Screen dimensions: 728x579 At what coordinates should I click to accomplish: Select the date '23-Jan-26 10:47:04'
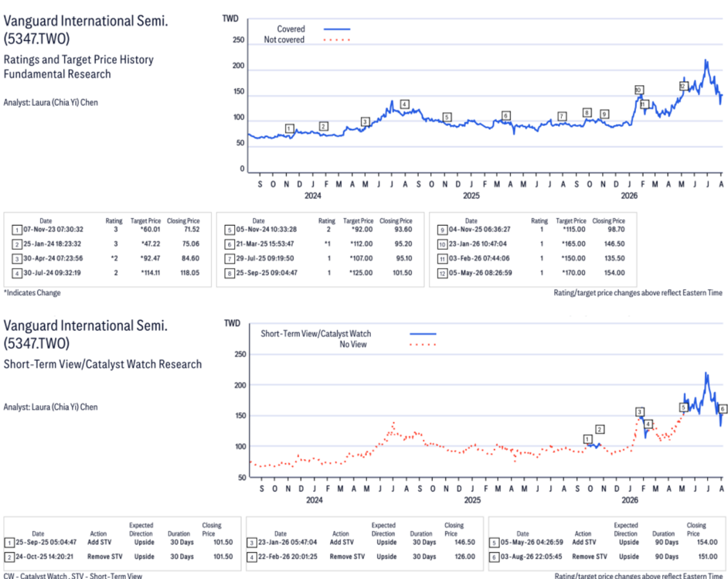click(x=478, y=244)
